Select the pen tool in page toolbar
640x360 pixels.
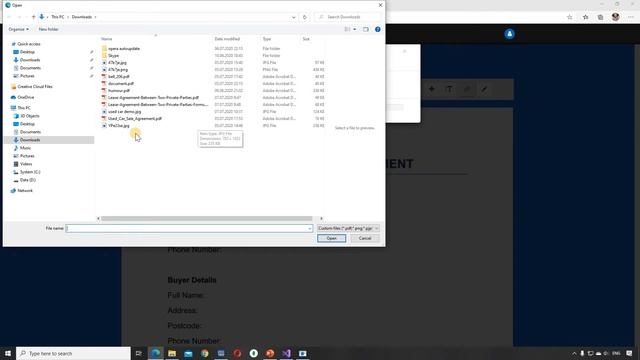point(484,89)
